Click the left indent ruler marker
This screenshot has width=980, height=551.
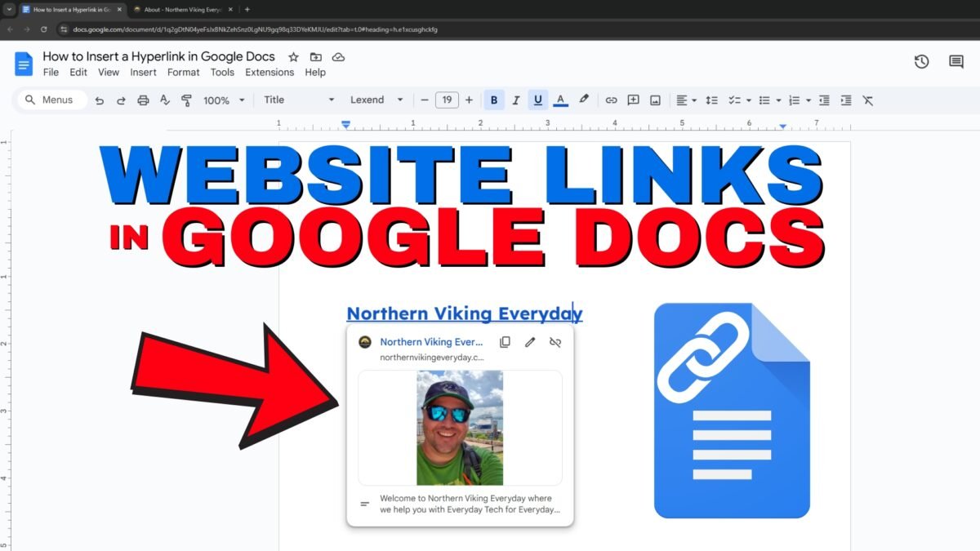346,125
